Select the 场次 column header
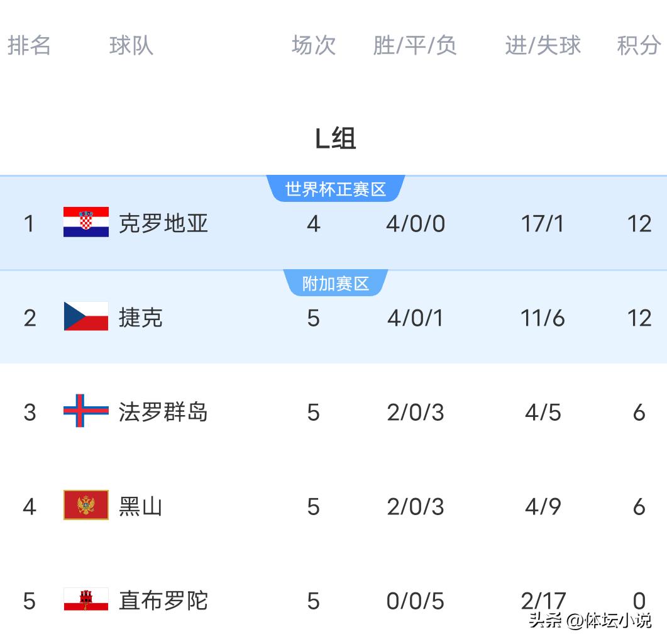 tap(314, 45)
